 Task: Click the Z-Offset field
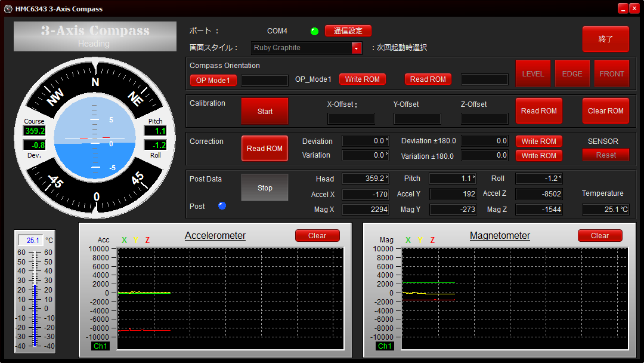(x=485, y=119)
